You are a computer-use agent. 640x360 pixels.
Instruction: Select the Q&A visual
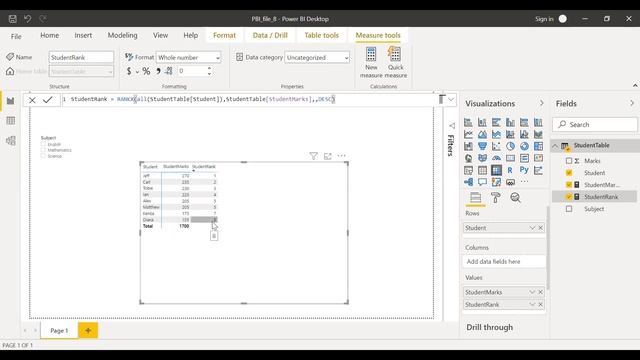pyautogui.click(x=482, y=182)
